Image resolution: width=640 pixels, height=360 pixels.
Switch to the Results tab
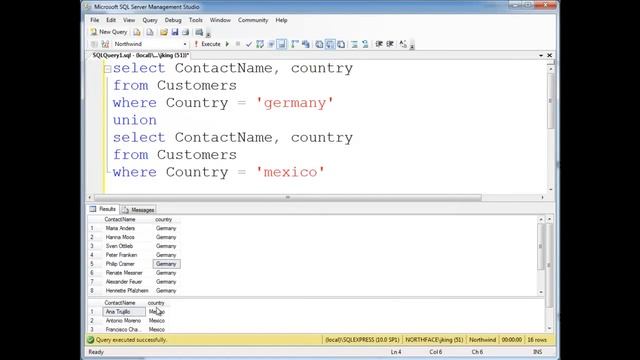click(x=104, y=209)
